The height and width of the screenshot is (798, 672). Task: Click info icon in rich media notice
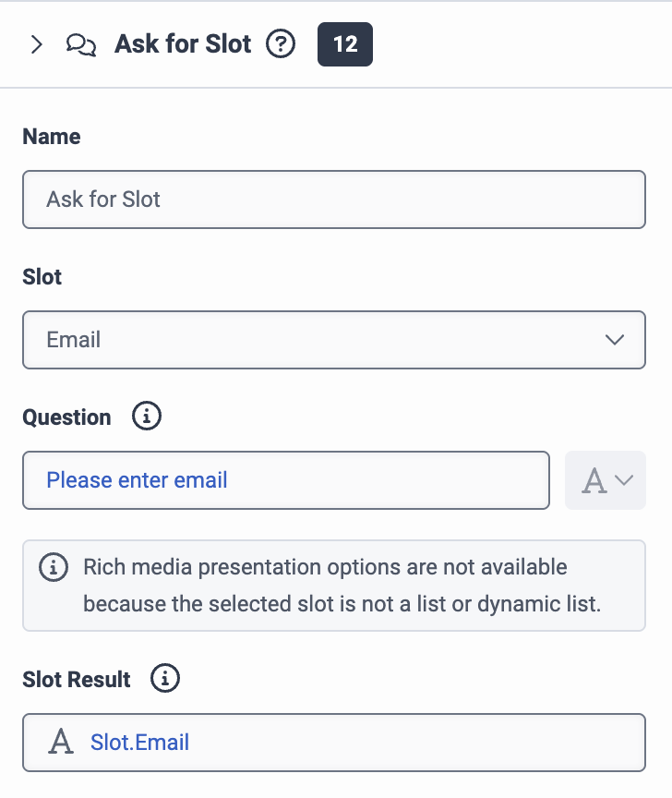click(54, 567)
